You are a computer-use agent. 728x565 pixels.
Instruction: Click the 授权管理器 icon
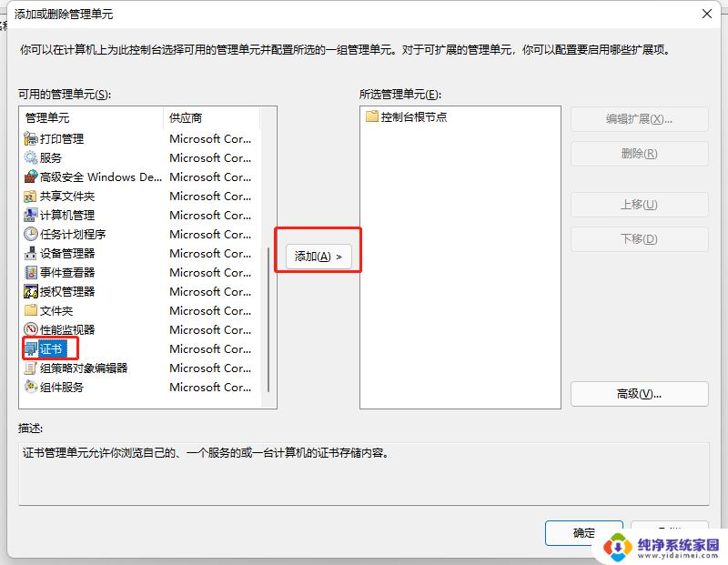click(31, 291)
